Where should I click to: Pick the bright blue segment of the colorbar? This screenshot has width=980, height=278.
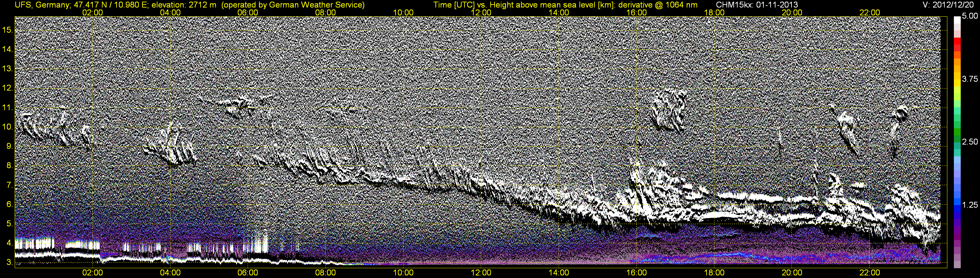pos(957,202)
